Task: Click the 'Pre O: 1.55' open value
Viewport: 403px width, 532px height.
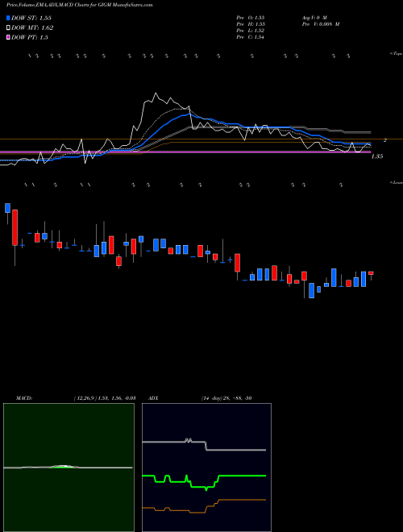Action: point(251,17)
